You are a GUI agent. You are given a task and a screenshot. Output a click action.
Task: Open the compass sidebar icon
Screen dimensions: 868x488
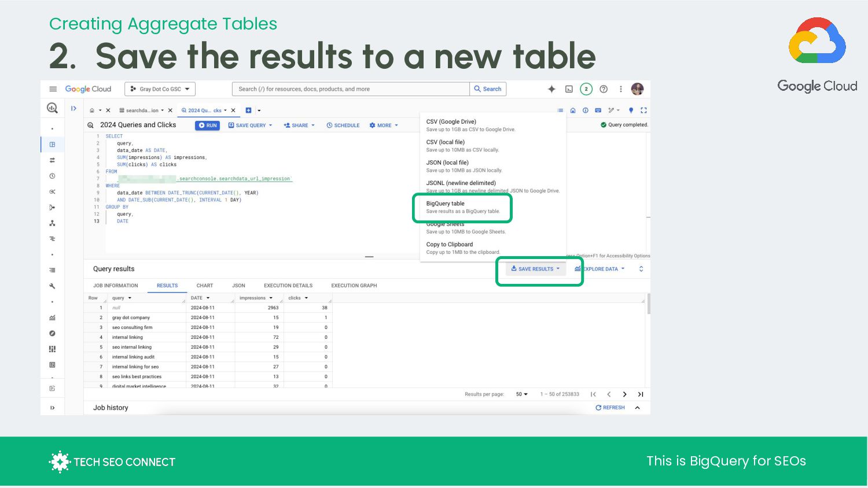52,333
